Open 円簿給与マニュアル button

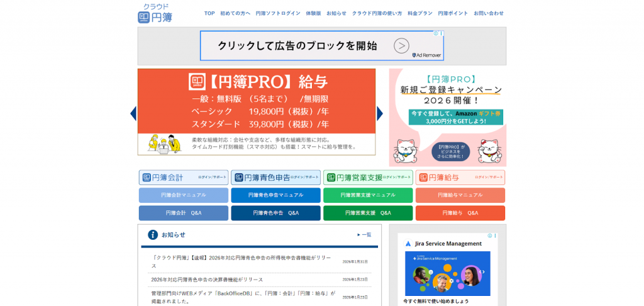click(x=460, y=195)
